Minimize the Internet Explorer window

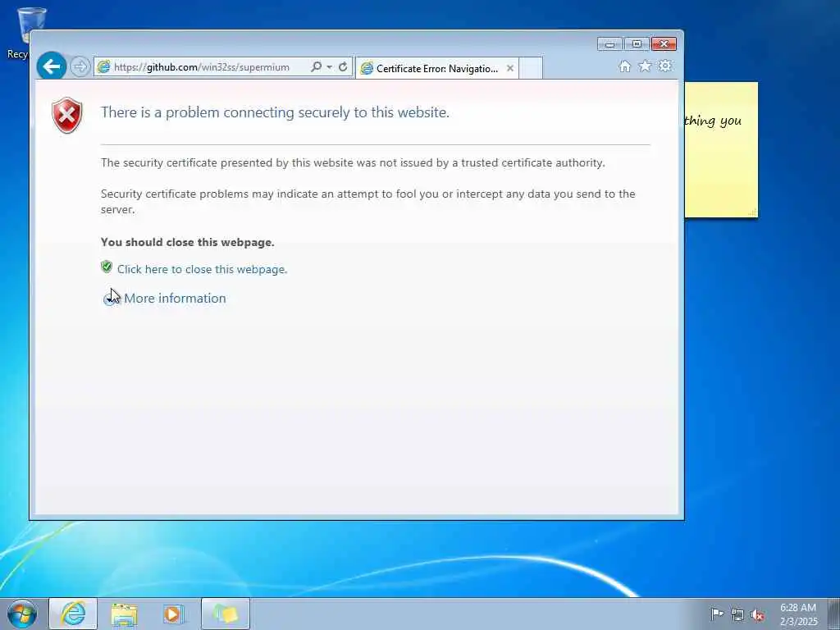[x=609, y=44]
